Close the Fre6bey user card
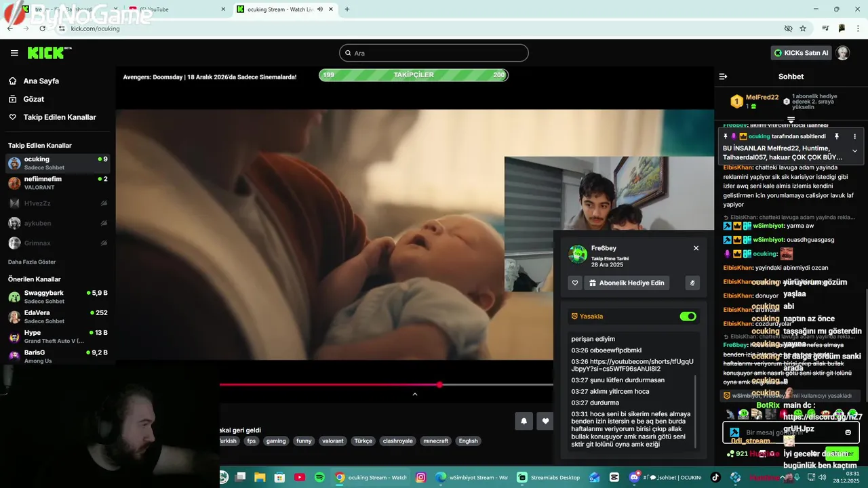The width and height of the screenshot is (868, 488). pos(696,248)
